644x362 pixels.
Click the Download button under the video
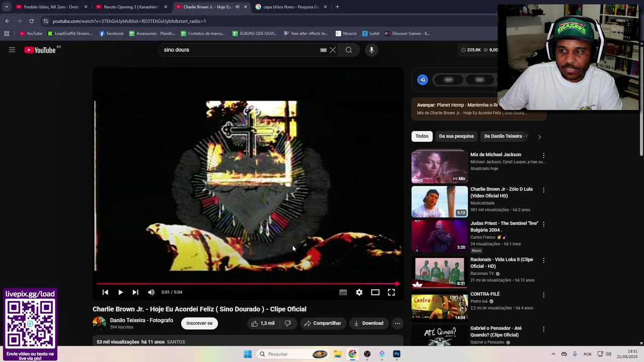[369, 323]
